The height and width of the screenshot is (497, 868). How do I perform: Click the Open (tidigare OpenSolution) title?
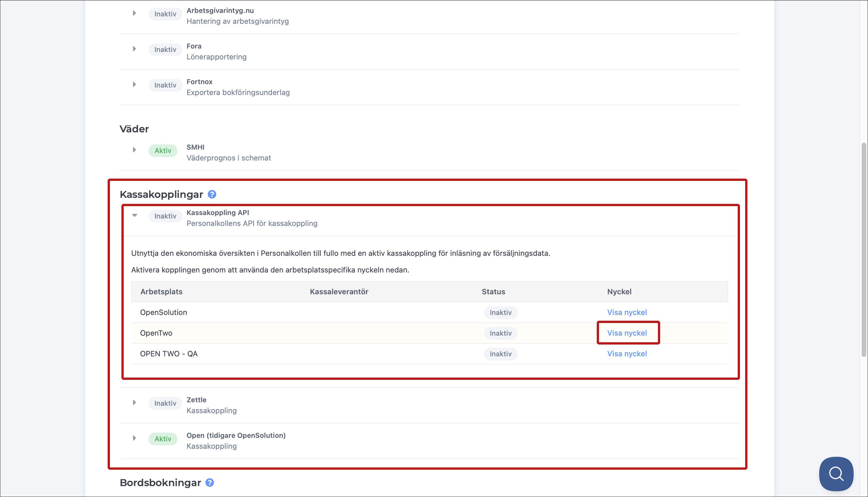coord(236,435)
